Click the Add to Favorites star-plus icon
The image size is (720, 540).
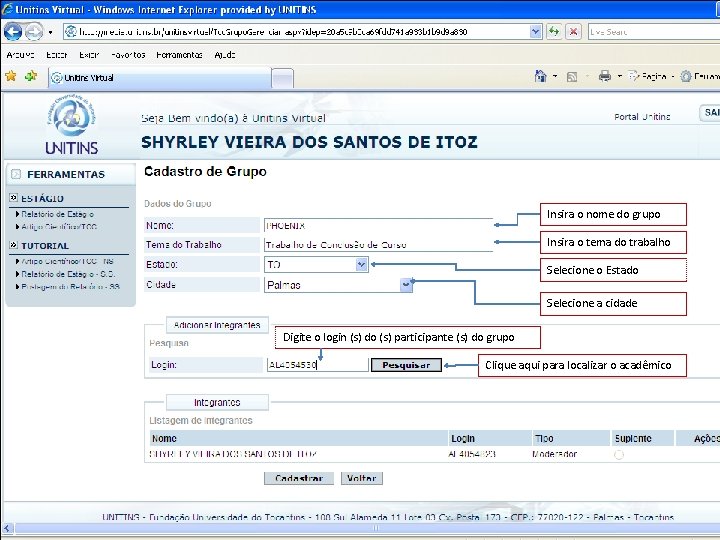pos(31,76)
